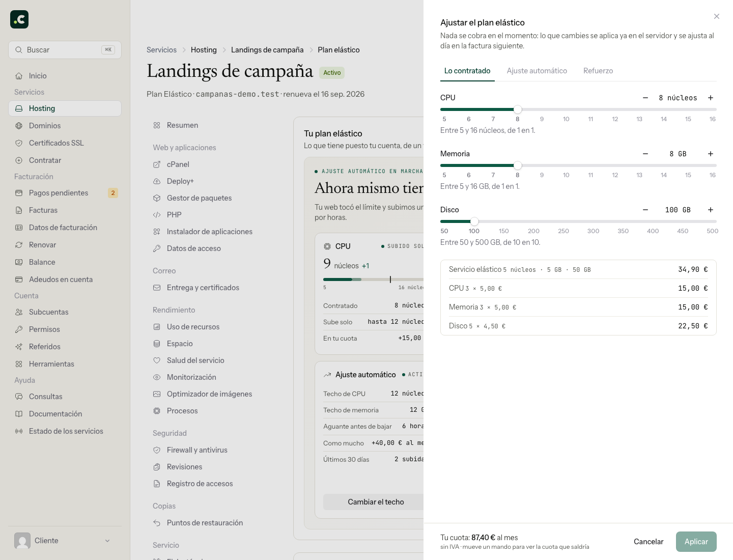The width and height of the screenshot is (733, 560).
Task: Go to Servicios in the breadcrumb
Action: pos(161,50)
